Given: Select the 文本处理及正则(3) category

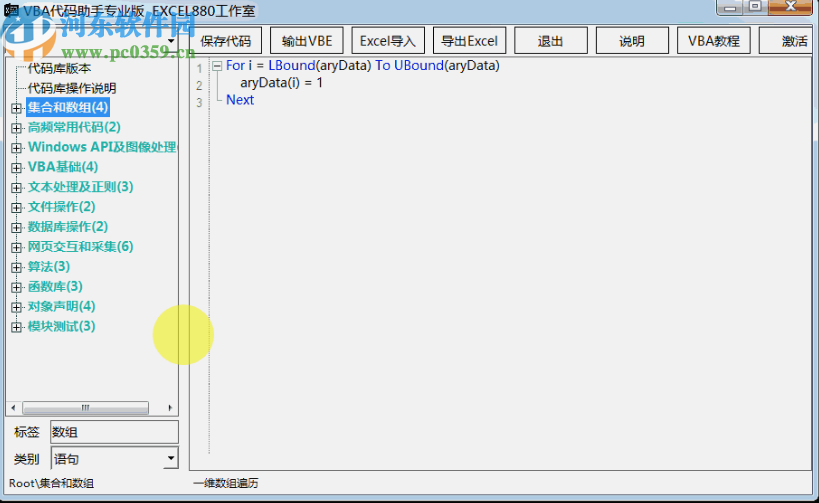Looking at the screenshot, I should pyautogui.click(x=80, y=187).
